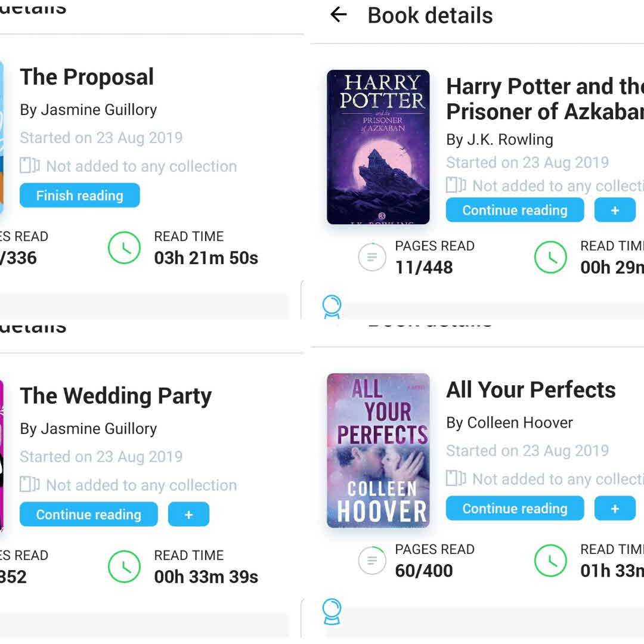Tap the plus button beside Harry Potter
The width and height of the screenshot is (644, 644).
coord(615,210)
